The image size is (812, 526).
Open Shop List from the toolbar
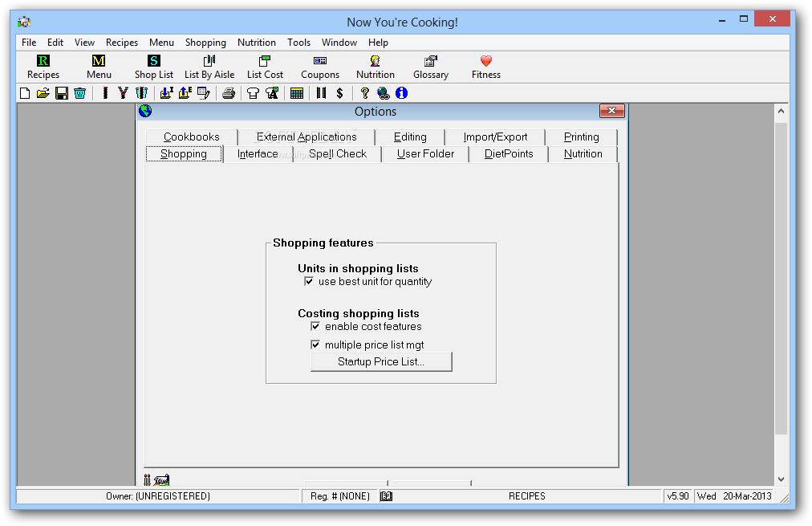tap(154, 67)
